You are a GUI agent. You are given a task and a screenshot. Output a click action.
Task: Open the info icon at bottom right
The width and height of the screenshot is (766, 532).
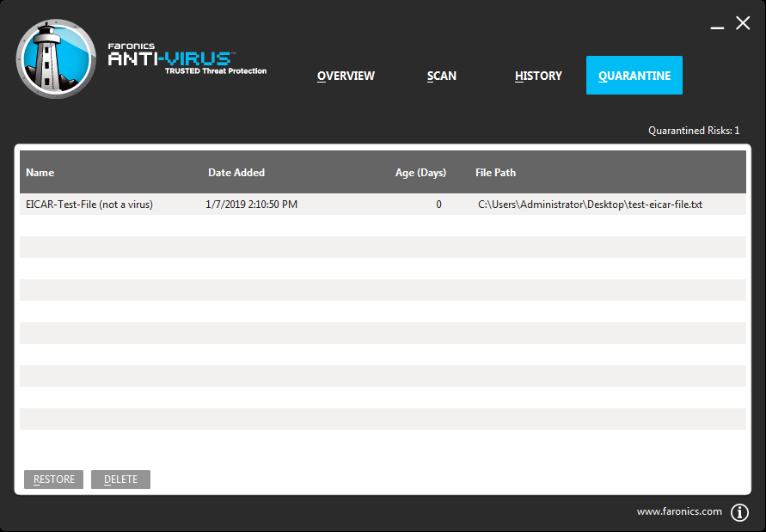point(739,512)
